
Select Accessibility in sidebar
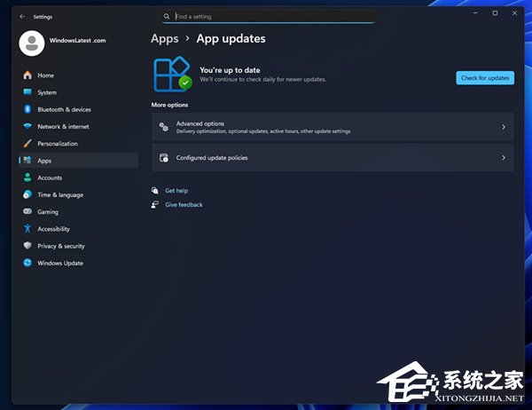pos(79,229)
